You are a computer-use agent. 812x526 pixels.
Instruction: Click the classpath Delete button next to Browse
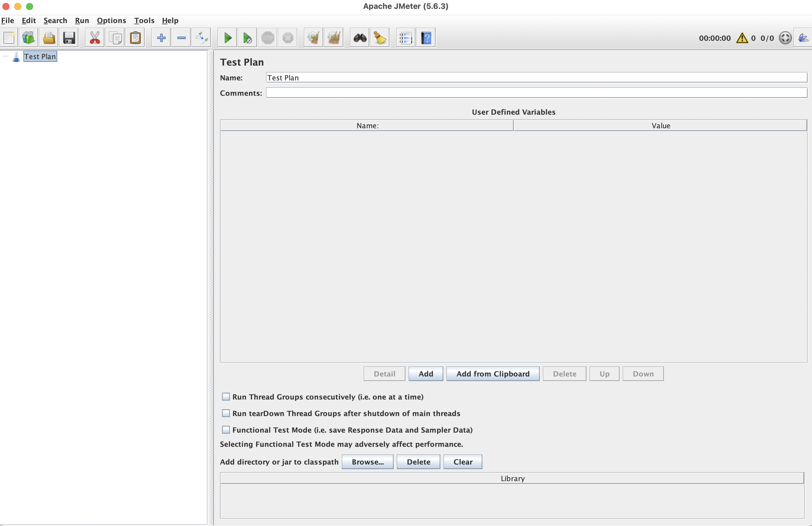[x=418, y=462]
